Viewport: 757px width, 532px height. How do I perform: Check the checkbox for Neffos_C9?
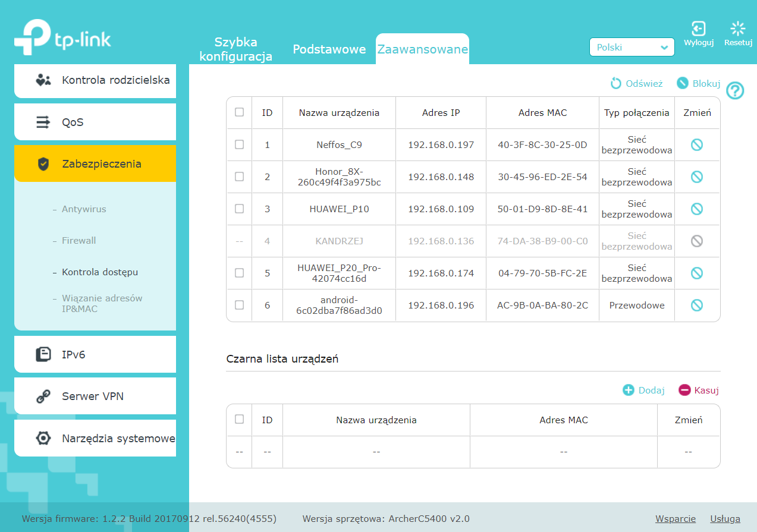pos(239,144)
